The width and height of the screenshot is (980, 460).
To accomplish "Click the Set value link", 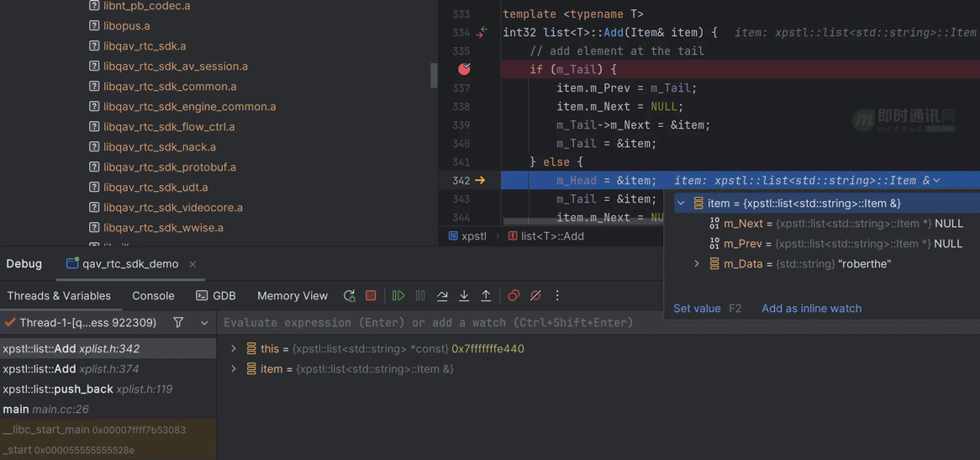I will tap(697, 308).
